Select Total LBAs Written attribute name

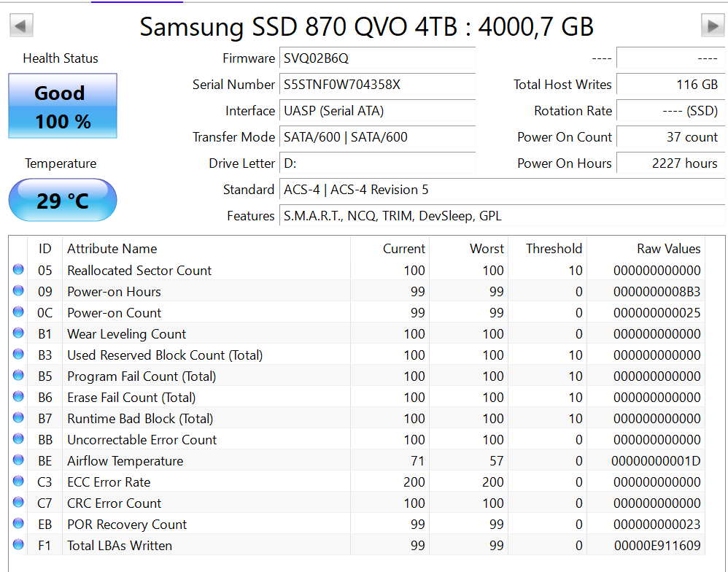click(120, 546)
